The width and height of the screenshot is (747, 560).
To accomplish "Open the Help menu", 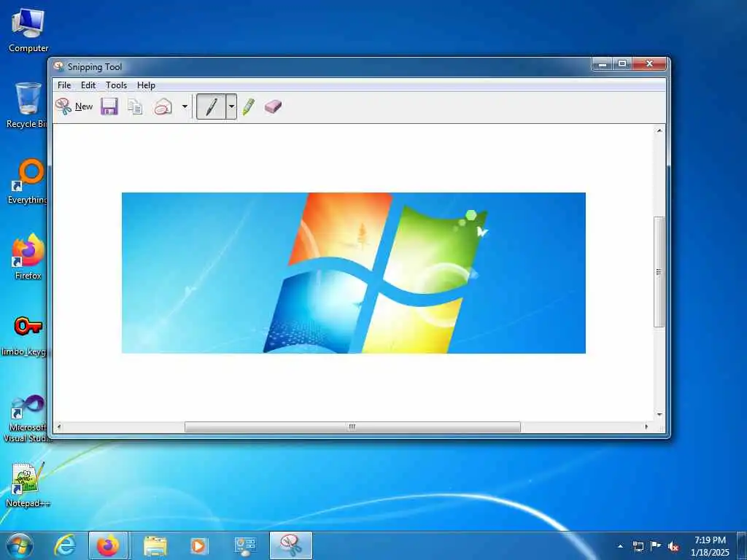I will pyautogui.click(x=146, y=85).
